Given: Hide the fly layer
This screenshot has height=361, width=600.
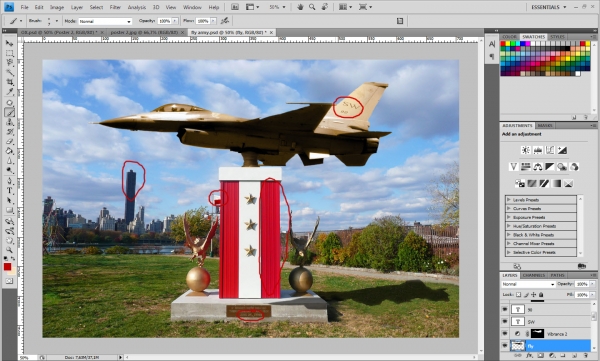Looking at the screenshot, I should 505,346.
